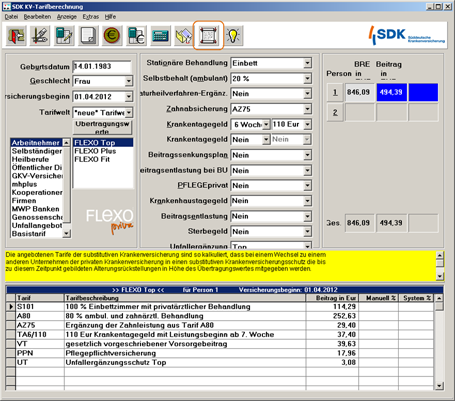Select the AZ75 tariff row
The width and height of the screenshot is (455, 401).
pos(221,325)
